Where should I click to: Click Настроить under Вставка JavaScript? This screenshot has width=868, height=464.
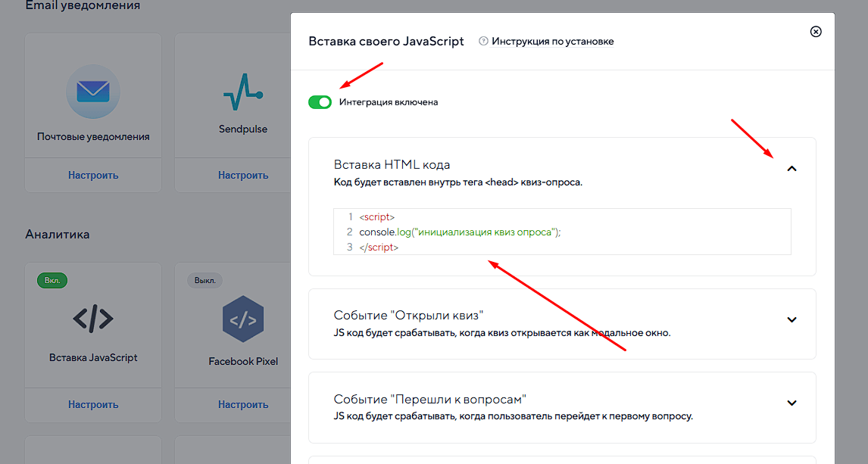(x=93, y=404)
